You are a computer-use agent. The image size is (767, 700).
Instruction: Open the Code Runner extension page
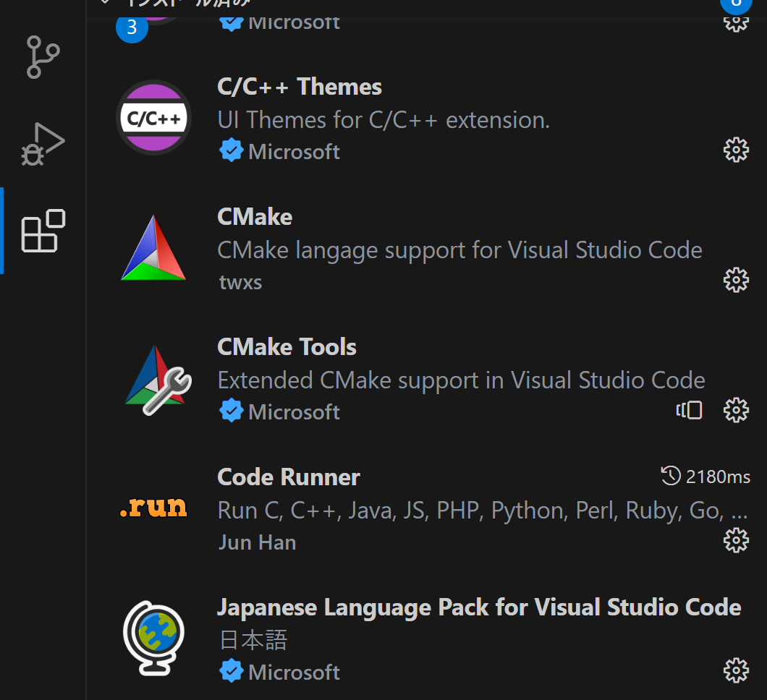click(288, 477)
